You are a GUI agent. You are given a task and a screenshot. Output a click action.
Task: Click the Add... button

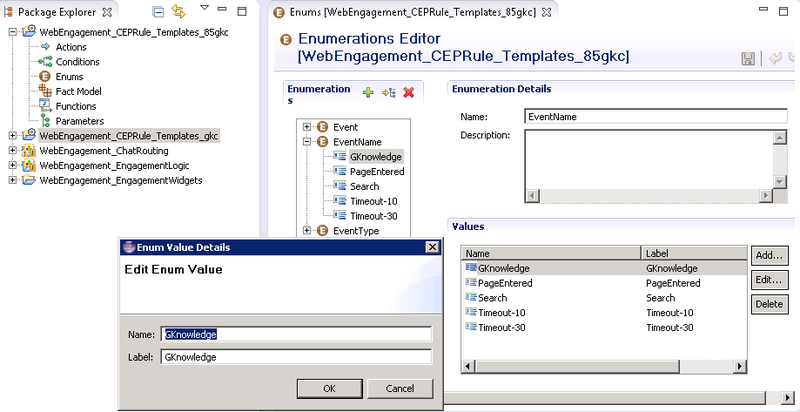pyautogui.click(x=769, y=255)
